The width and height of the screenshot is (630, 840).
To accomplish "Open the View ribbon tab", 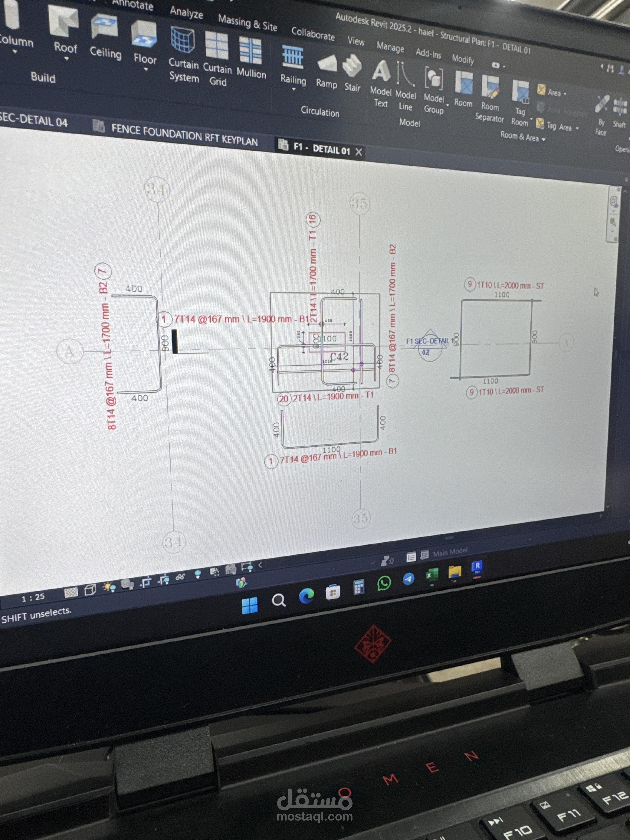I will [356, 41].
